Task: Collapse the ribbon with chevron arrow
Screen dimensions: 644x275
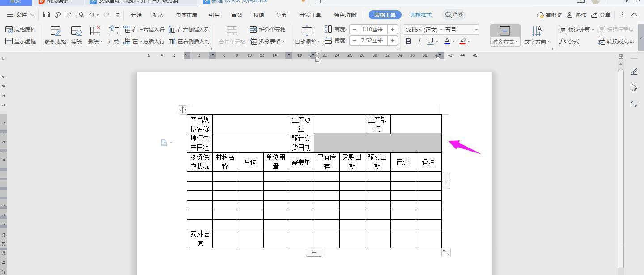Action: coord(634,15)
